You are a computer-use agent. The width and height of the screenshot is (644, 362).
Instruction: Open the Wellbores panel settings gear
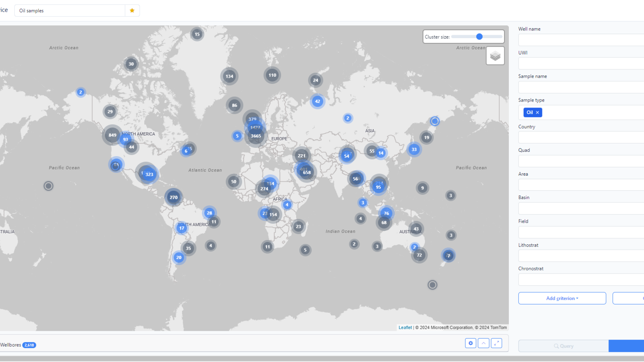pyautogui.click(x=471, y=343)
